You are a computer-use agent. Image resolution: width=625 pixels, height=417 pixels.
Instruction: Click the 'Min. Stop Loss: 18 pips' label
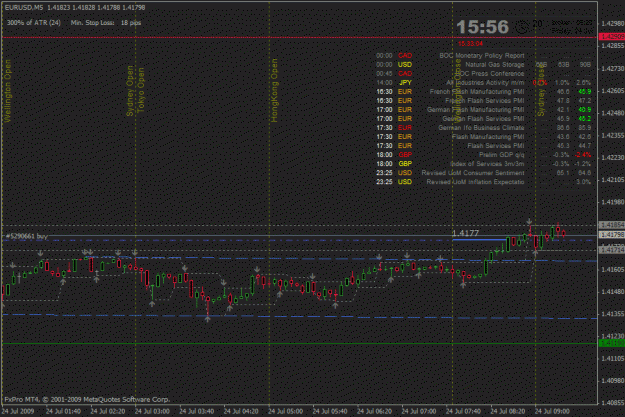coord(106,23)
